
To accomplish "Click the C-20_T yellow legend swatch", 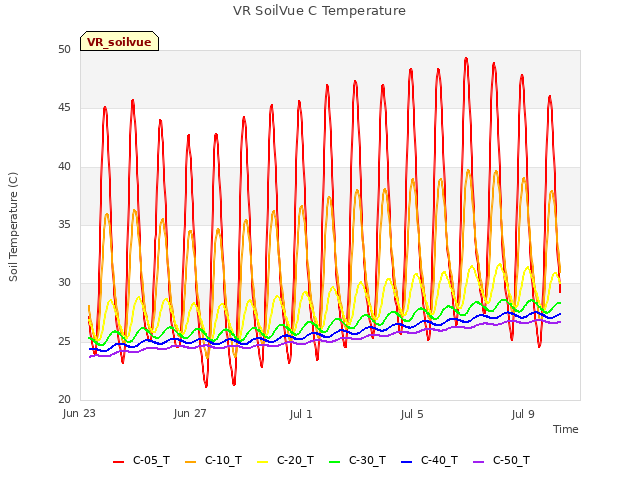I will coord(262,462).
